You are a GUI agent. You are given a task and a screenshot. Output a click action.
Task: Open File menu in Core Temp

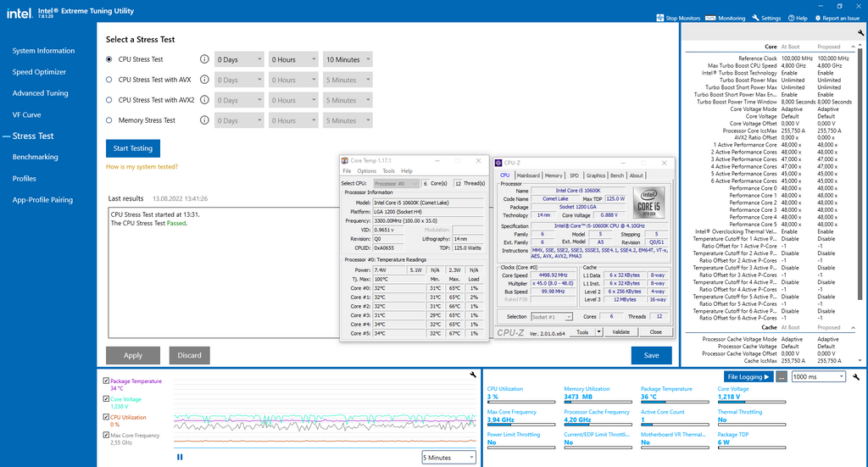tap(347, 171)
